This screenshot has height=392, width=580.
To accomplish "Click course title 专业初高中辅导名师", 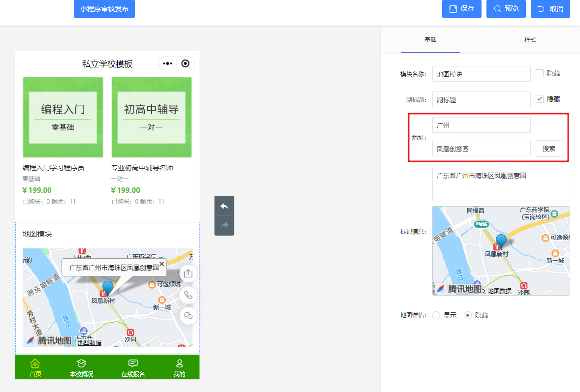I will [142, 168].
